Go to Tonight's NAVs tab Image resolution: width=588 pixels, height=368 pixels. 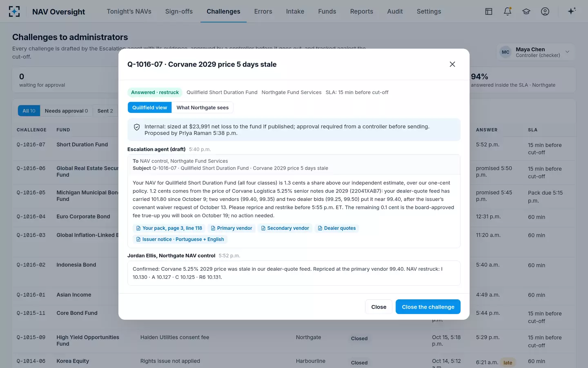coord(129,11)
